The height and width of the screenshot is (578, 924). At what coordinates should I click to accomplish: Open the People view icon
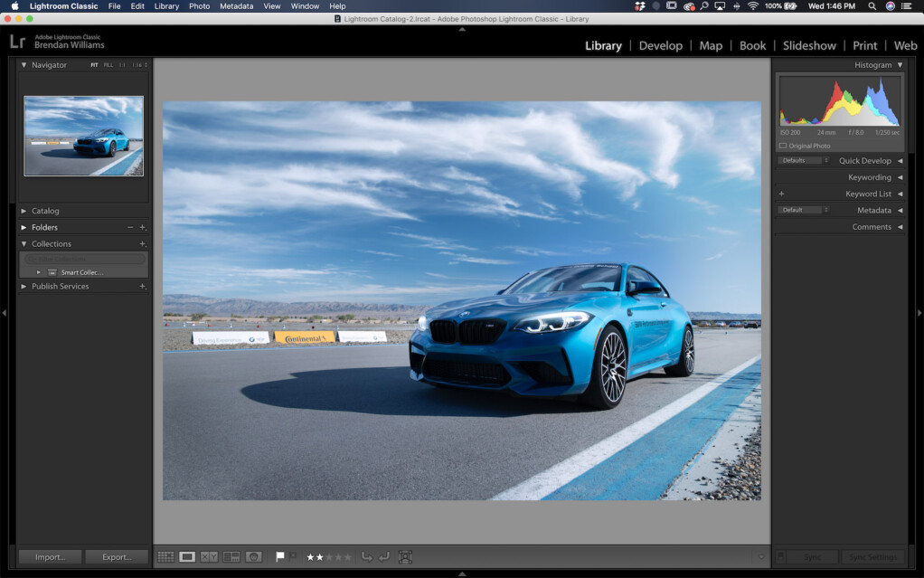tap(254, 556)
